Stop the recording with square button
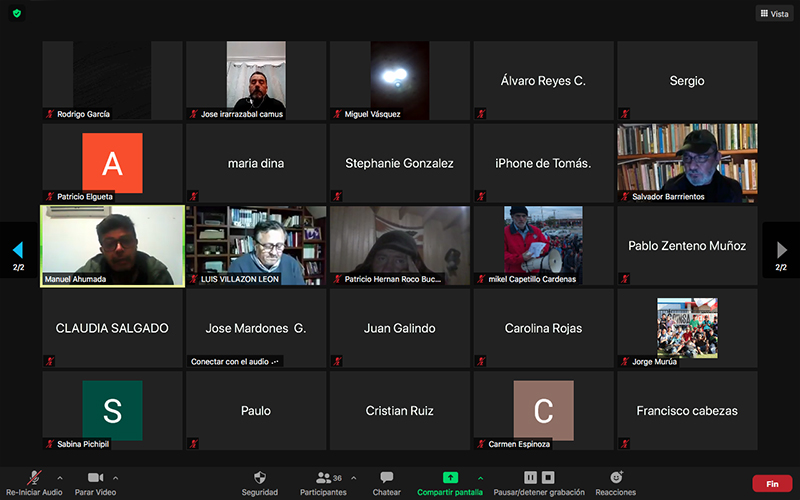 tap(548, 478)
